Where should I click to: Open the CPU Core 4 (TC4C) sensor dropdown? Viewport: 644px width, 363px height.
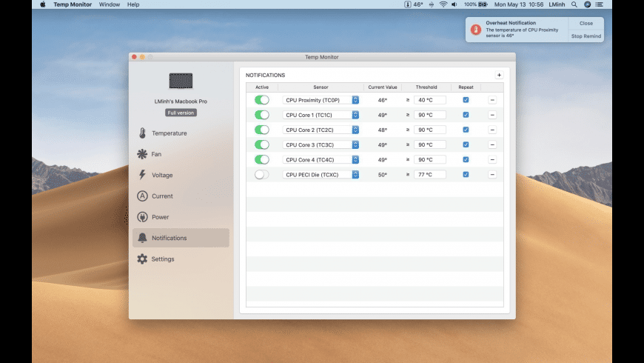click(321, 159)
